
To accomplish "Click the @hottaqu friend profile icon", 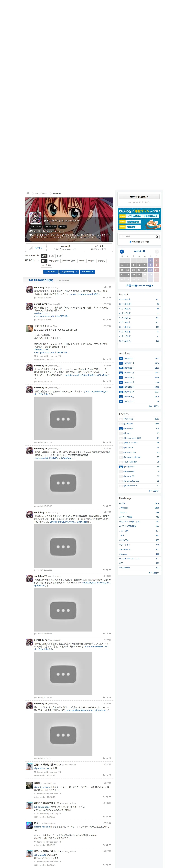I will pyautogui.click(x=121, y=429).
